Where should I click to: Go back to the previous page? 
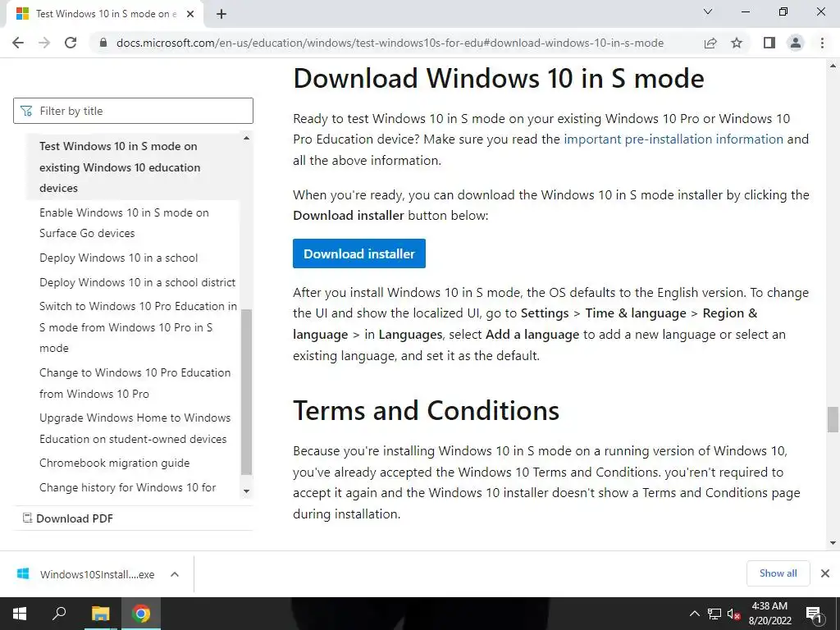pos(18,43)
